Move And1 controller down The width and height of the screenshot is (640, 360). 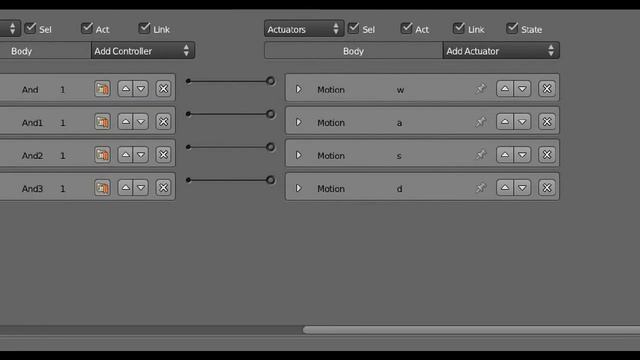[141, 122]
